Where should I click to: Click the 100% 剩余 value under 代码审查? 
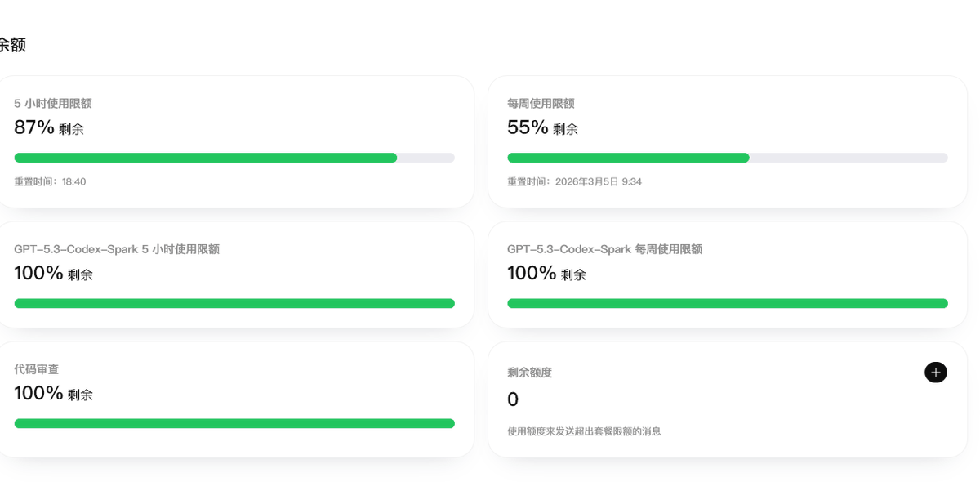pyautogui.click(x=53, y=394)
